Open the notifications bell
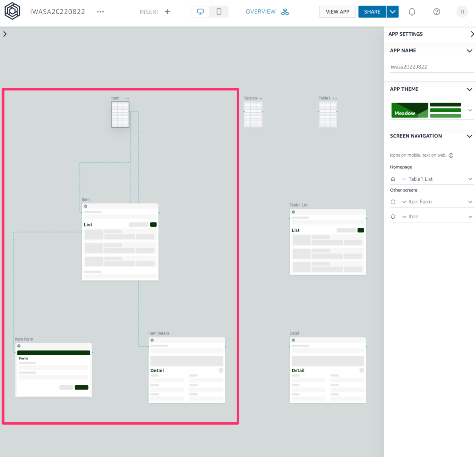 (x=412, y=12)
